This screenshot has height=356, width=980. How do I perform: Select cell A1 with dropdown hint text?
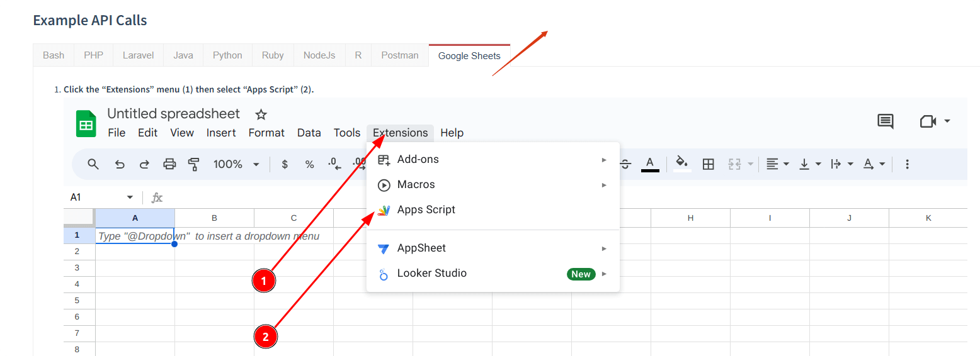(x=135, y=236)
